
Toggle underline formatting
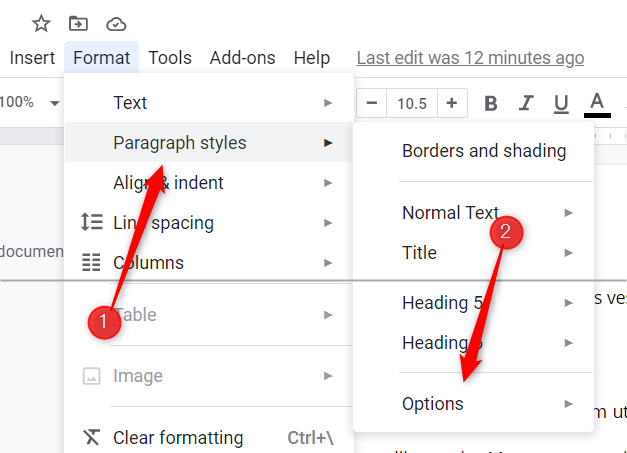[x=561, y=103]
